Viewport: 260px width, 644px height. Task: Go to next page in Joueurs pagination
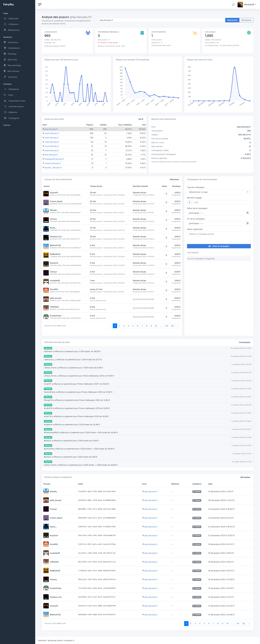[177, 326]
